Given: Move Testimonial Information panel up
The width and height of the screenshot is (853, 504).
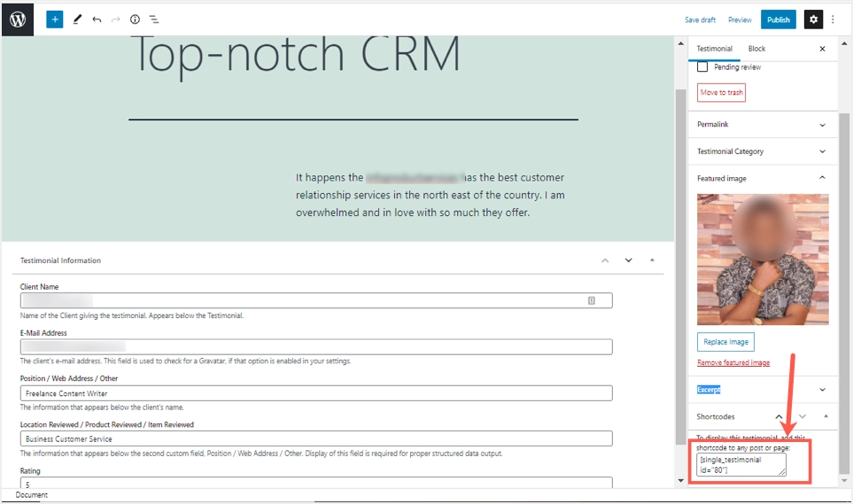Looking at the screenshot, I should pos(605,260).
